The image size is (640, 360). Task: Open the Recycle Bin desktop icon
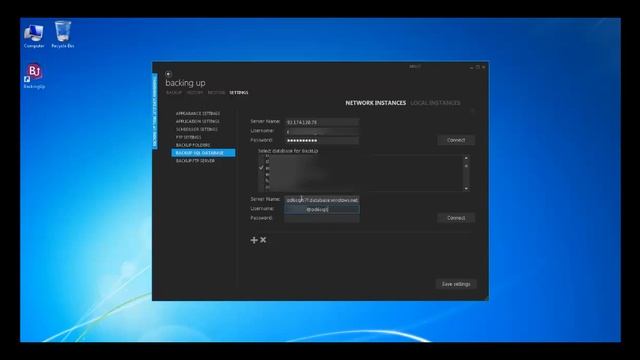click(x=63, y=35)
